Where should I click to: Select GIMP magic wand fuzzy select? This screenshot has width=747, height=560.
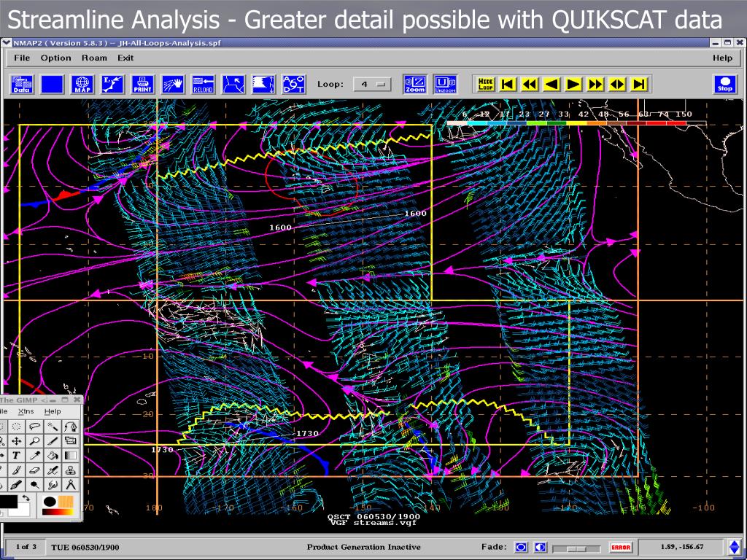53,426
